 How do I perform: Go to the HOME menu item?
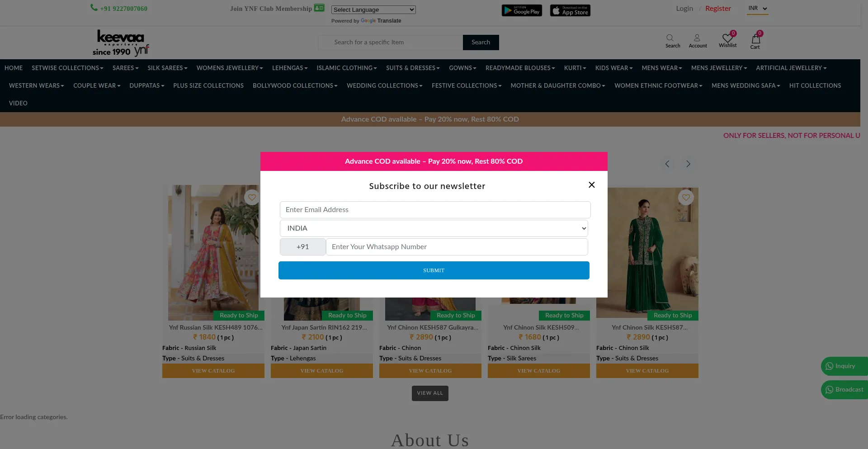[x=14, y=68]
